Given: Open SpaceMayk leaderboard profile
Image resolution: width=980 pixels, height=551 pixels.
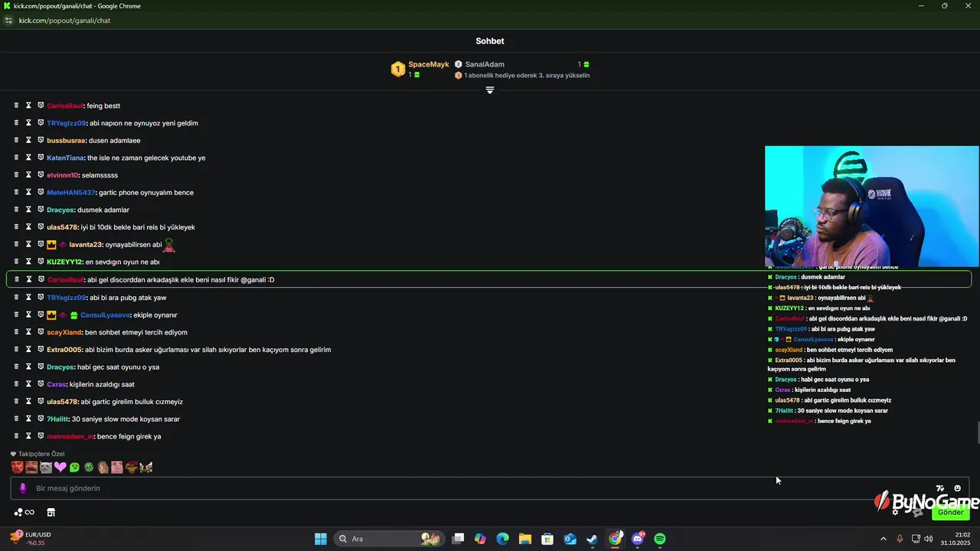Looking at the screenshot, I should tap(429, 64).
